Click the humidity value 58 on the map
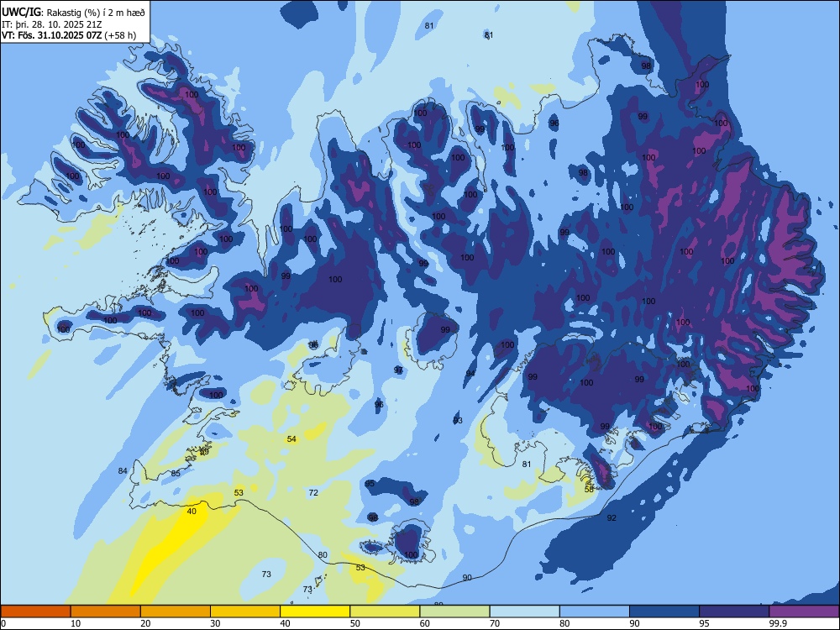Viewport: 840px width, 630px height. [x=589, y=489]
